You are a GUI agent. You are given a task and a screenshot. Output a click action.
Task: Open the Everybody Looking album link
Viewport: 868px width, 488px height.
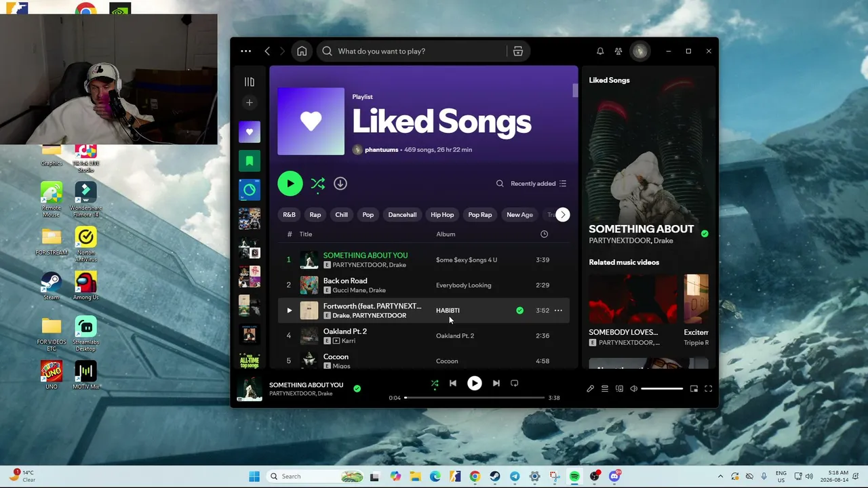[464, 285]
